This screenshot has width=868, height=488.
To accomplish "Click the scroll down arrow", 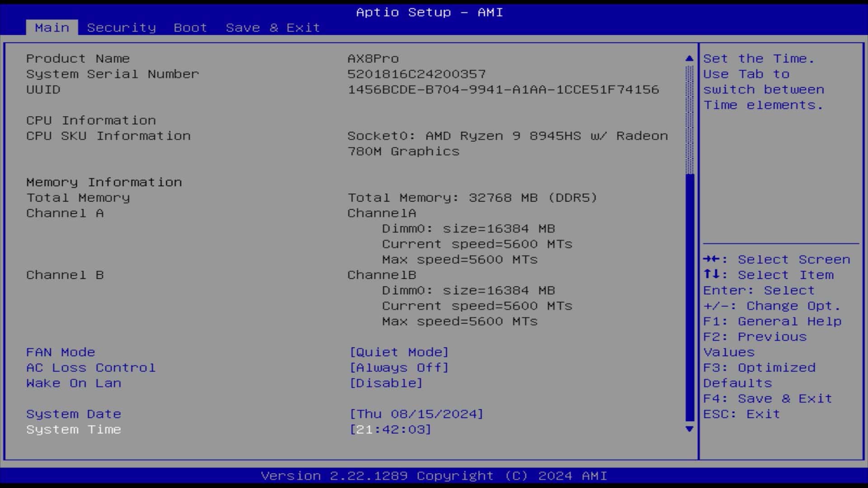I will 689,429.
